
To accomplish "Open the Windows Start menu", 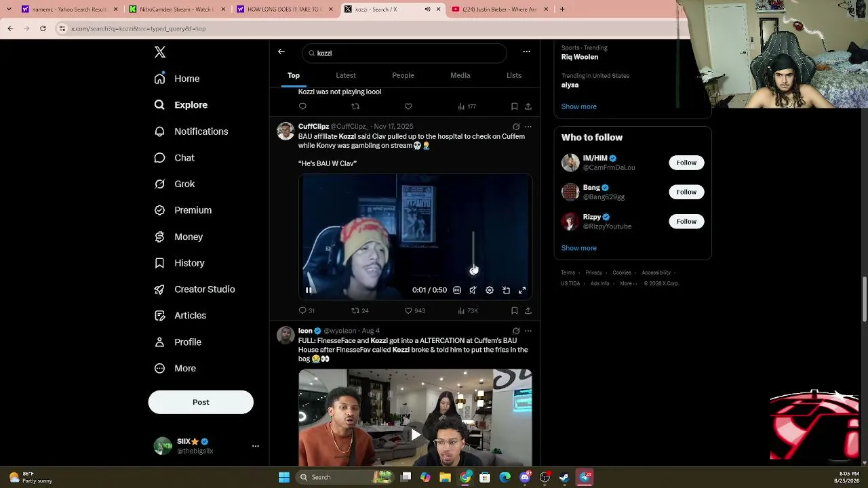I will 284,477.
